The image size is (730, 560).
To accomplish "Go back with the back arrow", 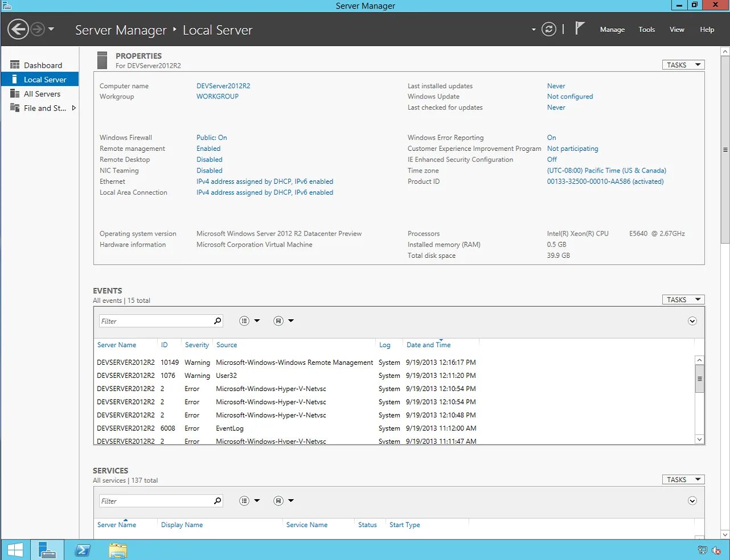I will coord(18,29).
